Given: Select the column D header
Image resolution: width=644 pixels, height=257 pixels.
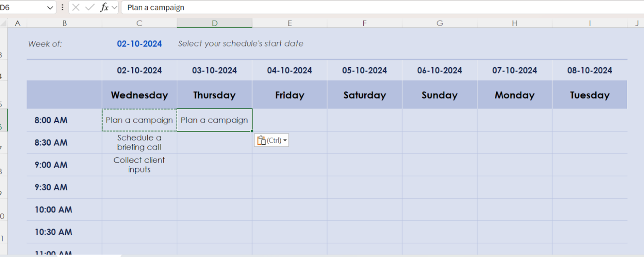Looking at the screenshot, I should 214,23.
